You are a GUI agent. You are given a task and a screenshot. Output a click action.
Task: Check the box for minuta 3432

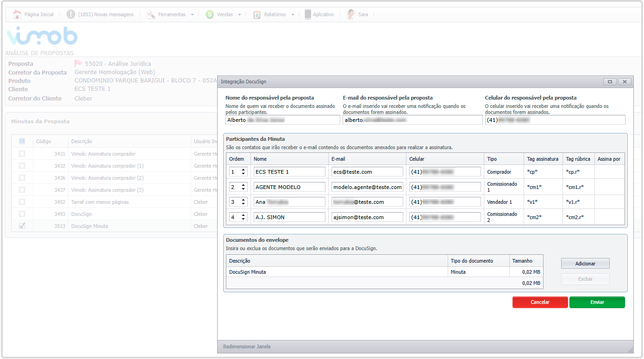[x=22, y=165]
